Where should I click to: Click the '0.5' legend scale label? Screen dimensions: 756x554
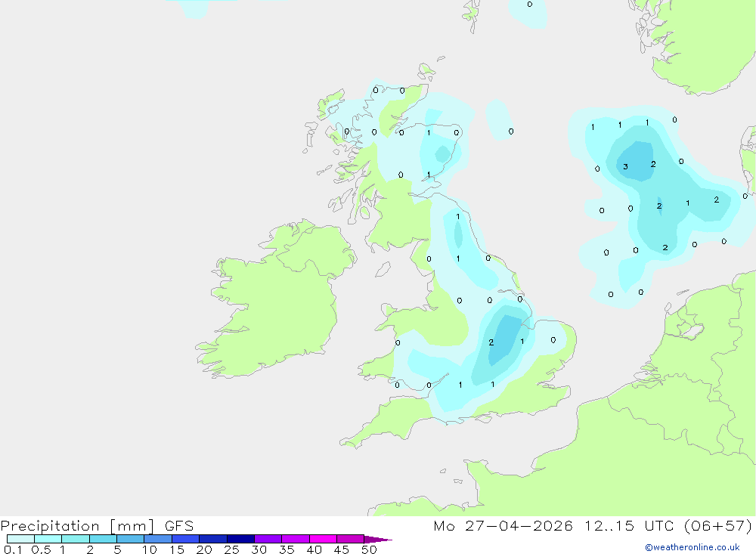point(41,549)
